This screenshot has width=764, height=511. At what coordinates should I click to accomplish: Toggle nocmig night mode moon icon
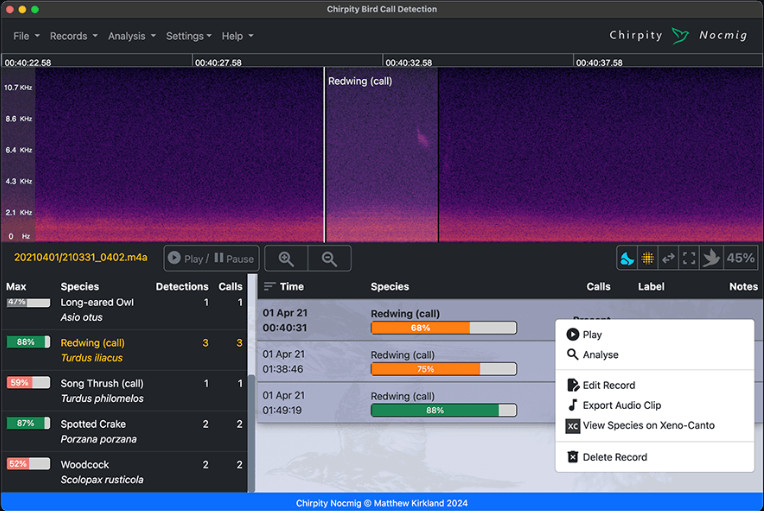pyautogui.click(x=627, y=258)
